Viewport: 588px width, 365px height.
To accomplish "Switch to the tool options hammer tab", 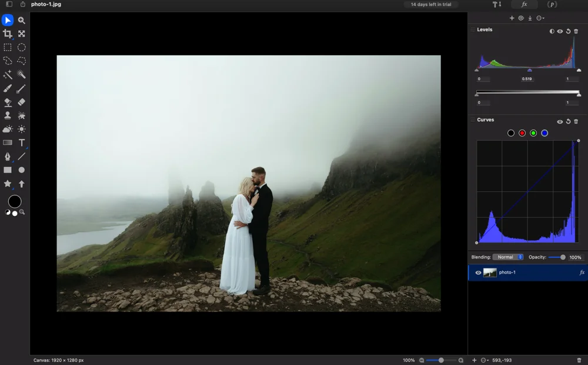I will [x=497, y=5].
